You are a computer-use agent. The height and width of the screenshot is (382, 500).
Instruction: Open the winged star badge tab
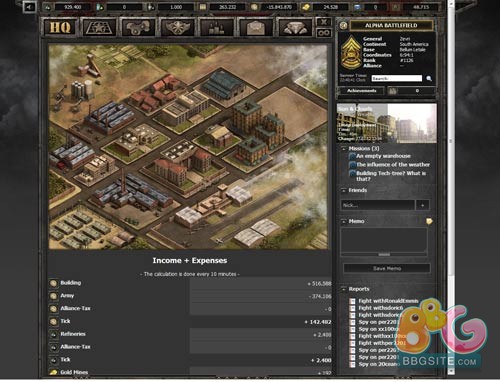click(178, 27)
